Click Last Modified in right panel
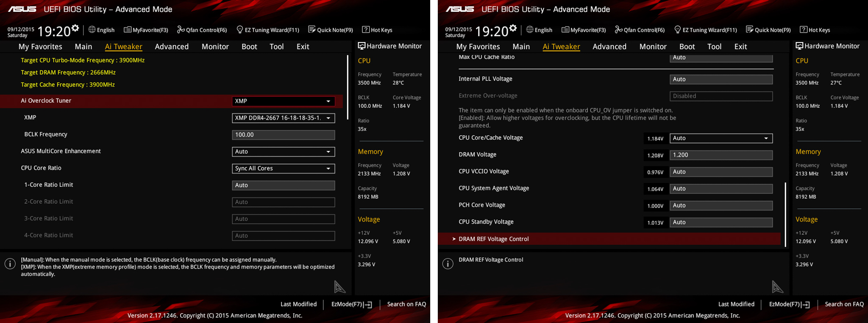The height and width of the screenshot is (323, 868). (736, 304)
